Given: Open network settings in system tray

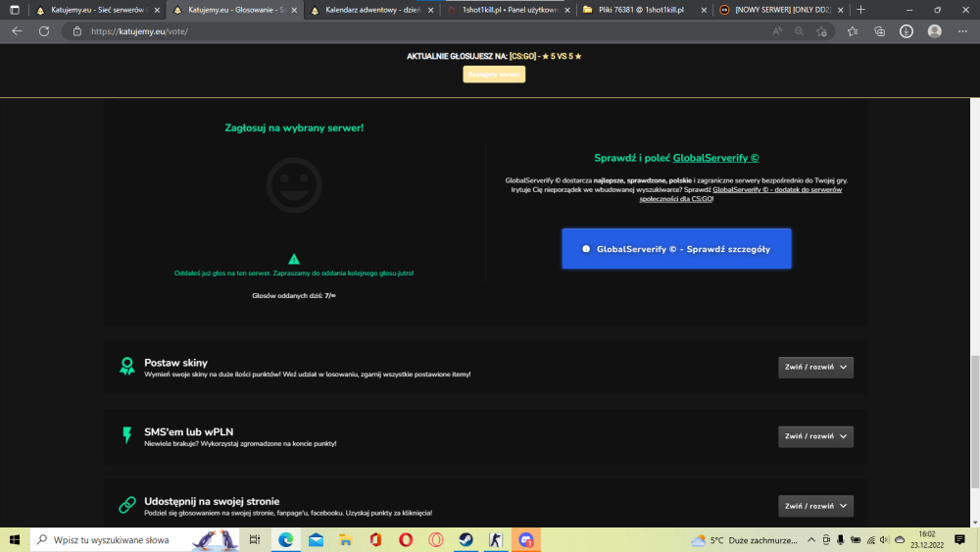Looking at the screenshot, I should [x=870, y=539].
